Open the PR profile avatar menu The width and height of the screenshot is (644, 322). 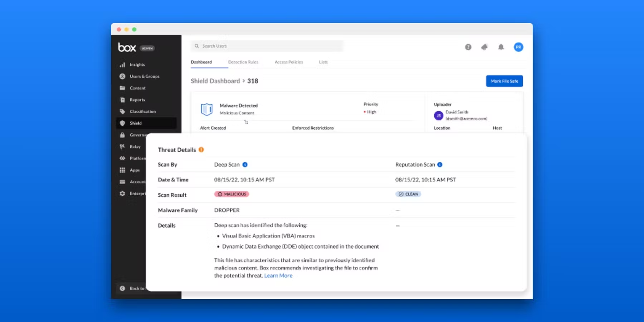click(518, 47)
